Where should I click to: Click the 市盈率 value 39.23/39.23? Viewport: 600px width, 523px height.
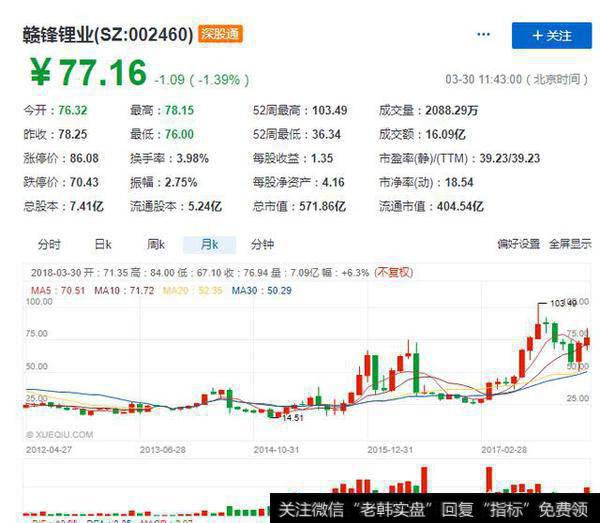pyautogui.click(x=510, y=158)
